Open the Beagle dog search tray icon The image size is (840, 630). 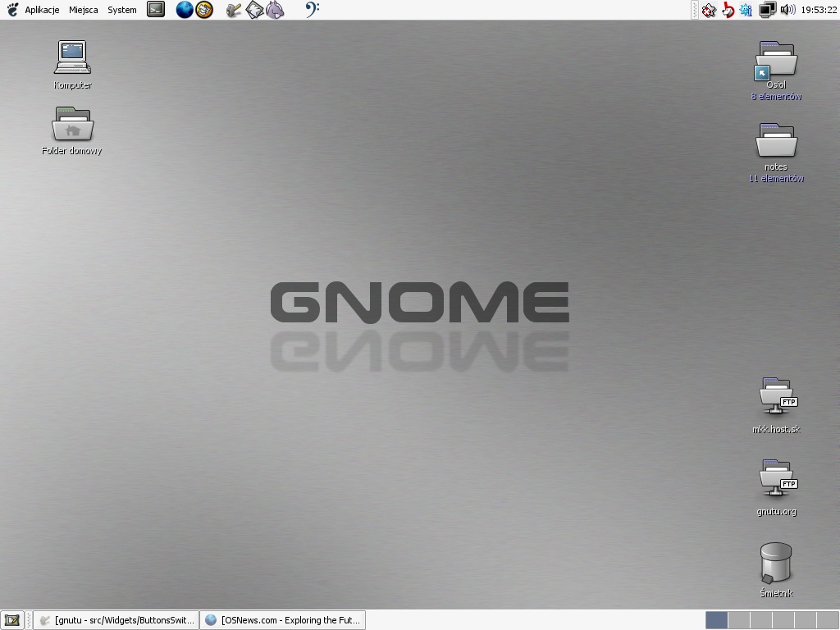(728, 10)
